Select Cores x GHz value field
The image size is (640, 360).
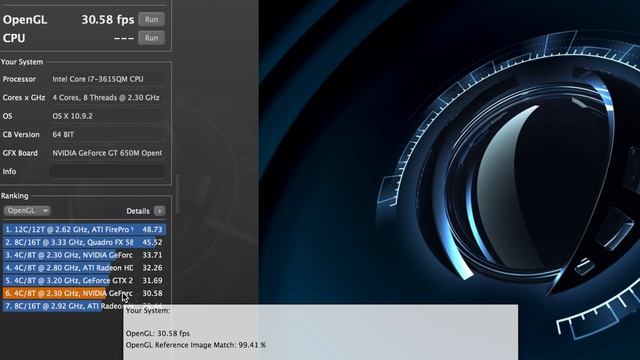107,98
